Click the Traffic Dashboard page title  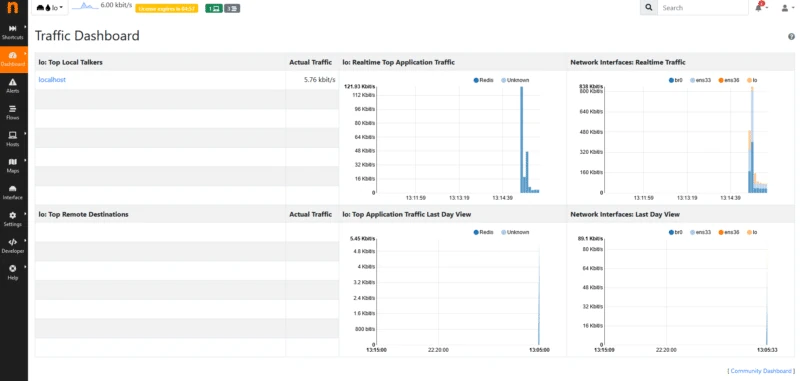tap(87, 36)
